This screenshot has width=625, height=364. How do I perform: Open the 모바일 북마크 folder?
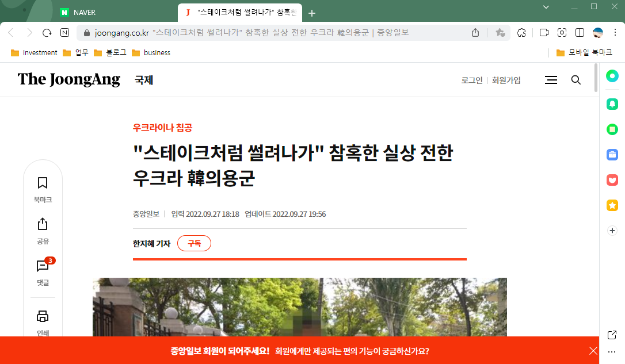point(584,52)
